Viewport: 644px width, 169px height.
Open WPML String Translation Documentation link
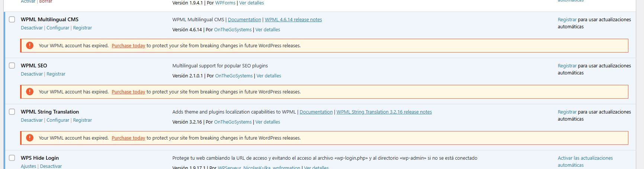click(x=316, y=112)
